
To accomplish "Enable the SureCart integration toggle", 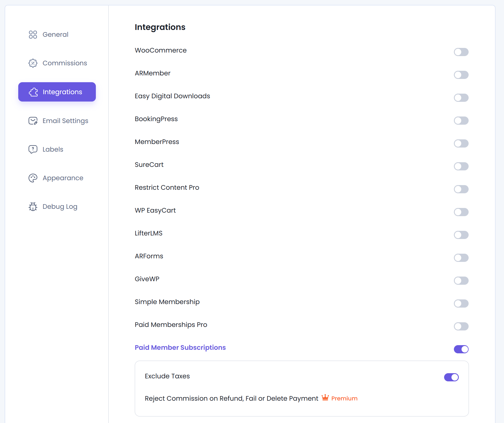I will point(461,166).
